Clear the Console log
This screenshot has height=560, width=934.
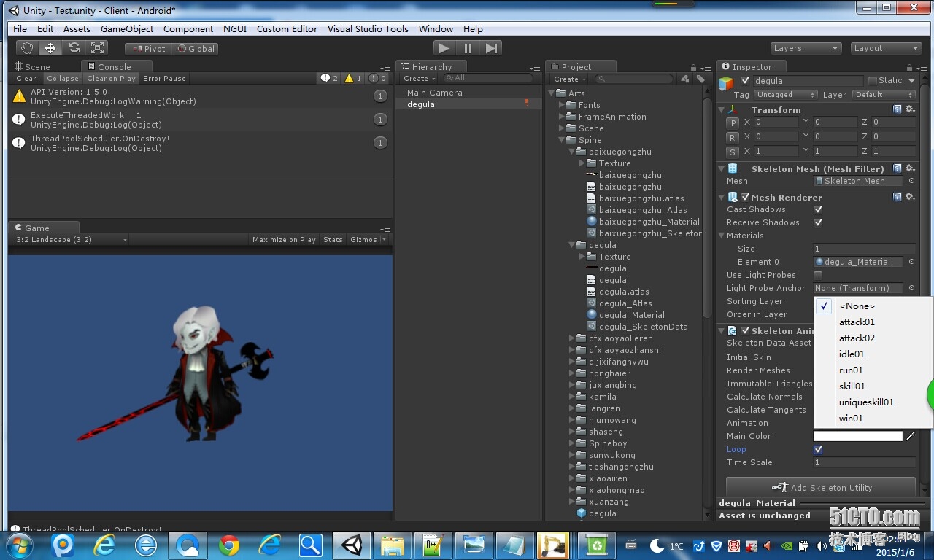[x=26, y=78]
